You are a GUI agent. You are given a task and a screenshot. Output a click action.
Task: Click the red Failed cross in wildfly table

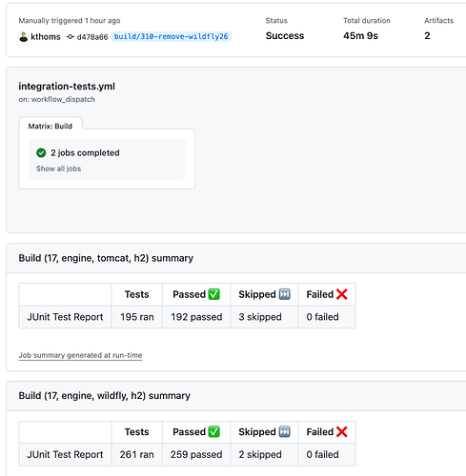click(342, 431)
